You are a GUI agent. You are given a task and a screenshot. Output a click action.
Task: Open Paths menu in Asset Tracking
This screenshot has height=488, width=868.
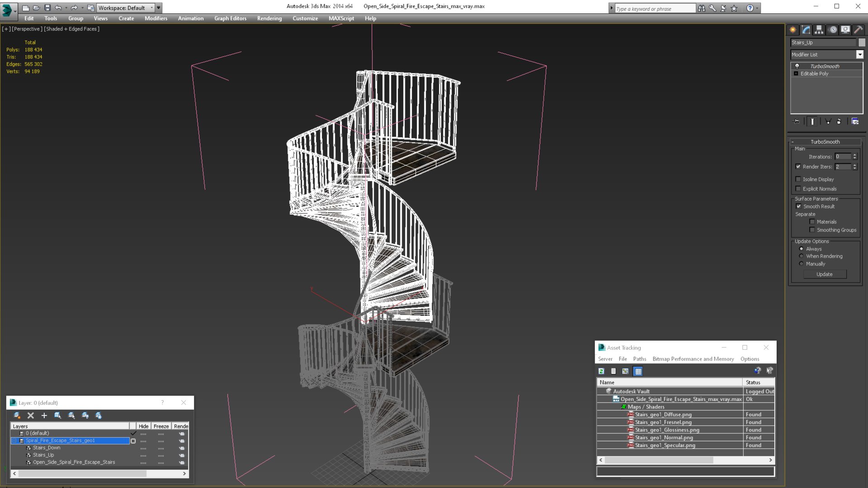tap(640, 359)
